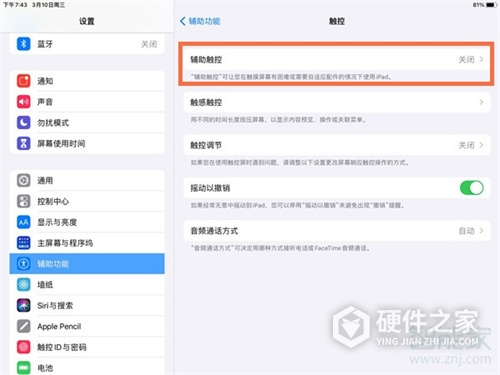Screen dimensions: 500x375
Task: Open 蓝牙 settings row
Action: tap(87, 44)
